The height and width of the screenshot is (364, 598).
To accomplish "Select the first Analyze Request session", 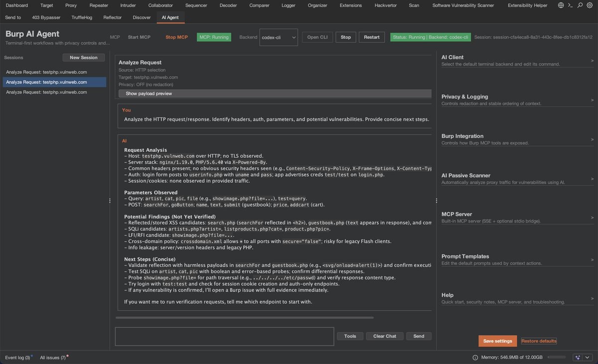I will pyautogui.click(x=54, y=72).
